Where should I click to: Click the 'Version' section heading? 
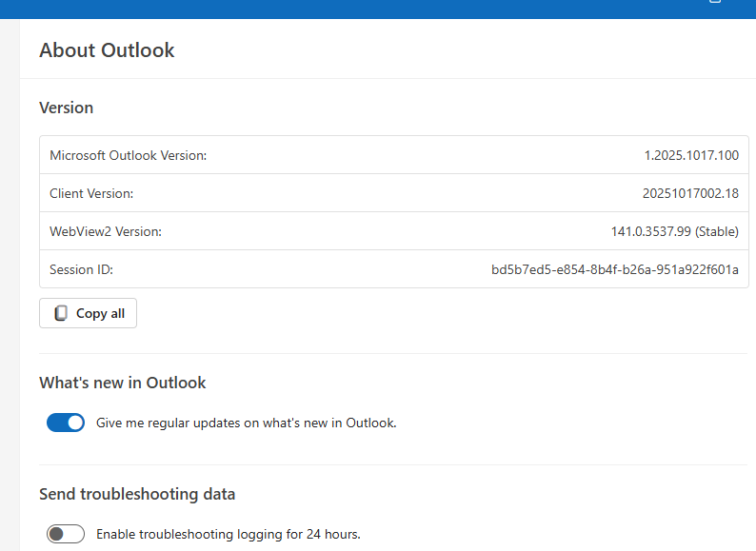(67, 108)
